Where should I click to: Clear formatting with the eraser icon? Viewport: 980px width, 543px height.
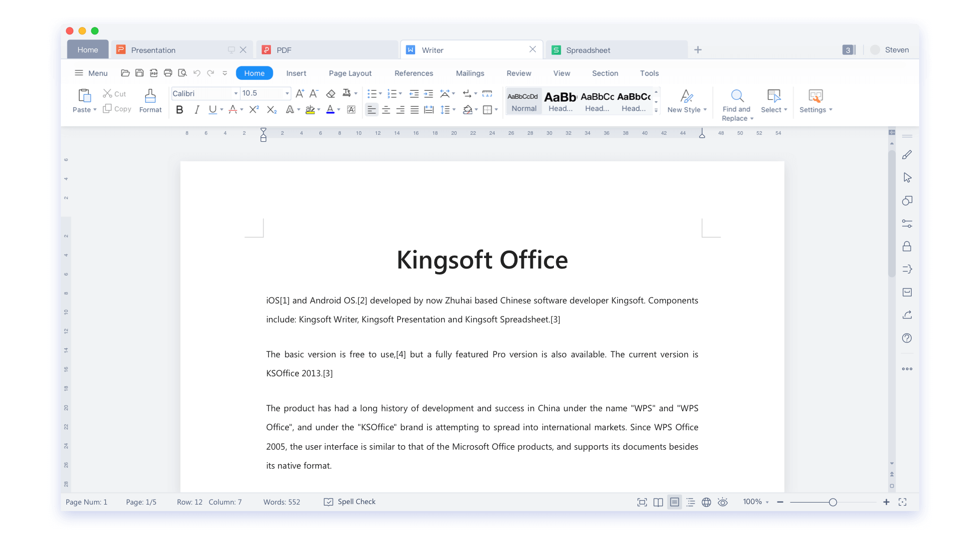coord(330,93)
